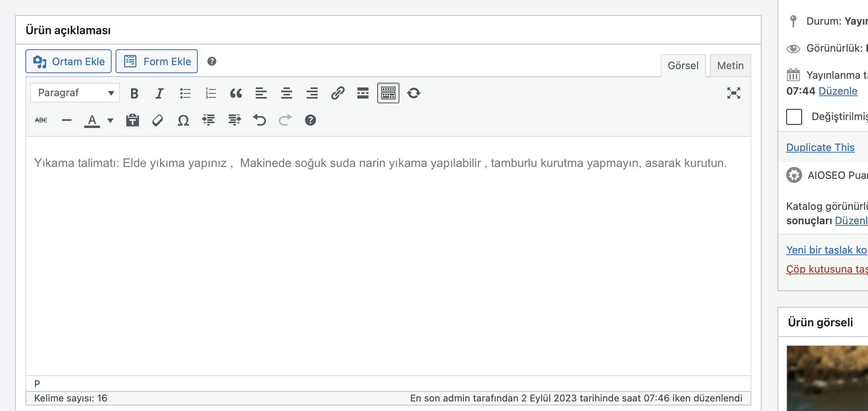Apply strikethrough formatting

pyautogui.click(x=41, y=120)
